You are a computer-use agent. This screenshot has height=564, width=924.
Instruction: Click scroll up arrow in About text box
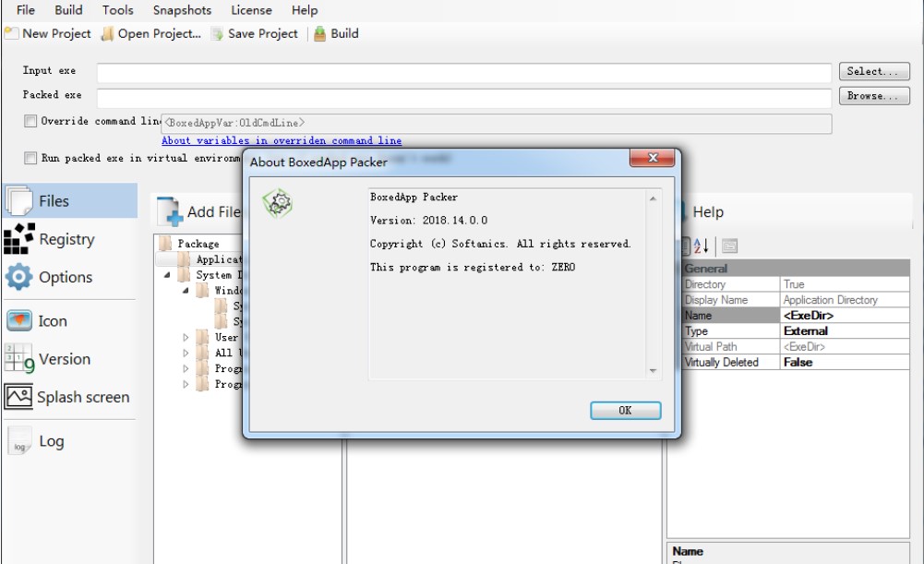click(x=653, y=199)
